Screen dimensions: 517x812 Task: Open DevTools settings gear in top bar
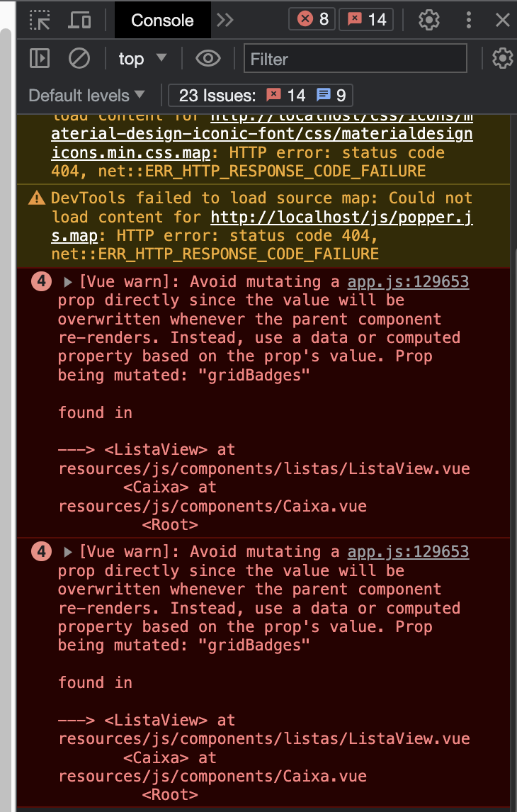tap(429, 20)
